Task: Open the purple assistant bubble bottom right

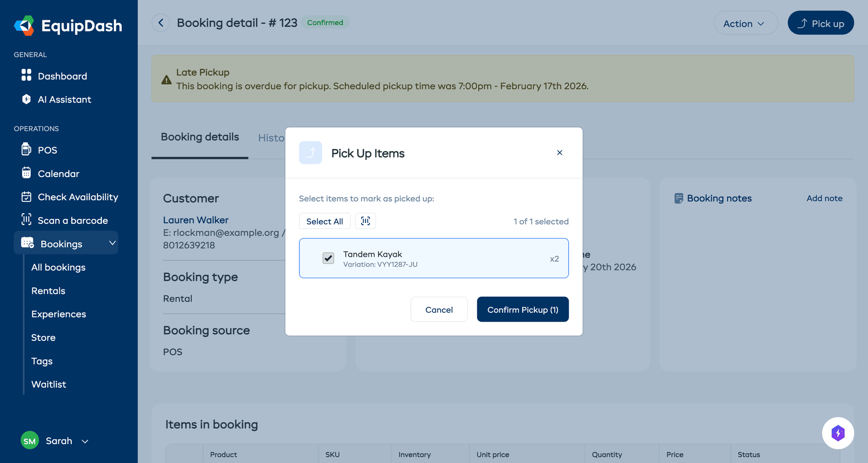Action: (838, 433)
